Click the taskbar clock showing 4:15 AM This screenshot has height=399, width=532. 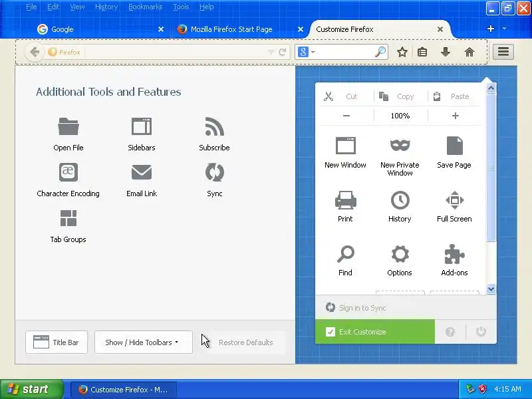pyautogui.click(x=507, y=389)
